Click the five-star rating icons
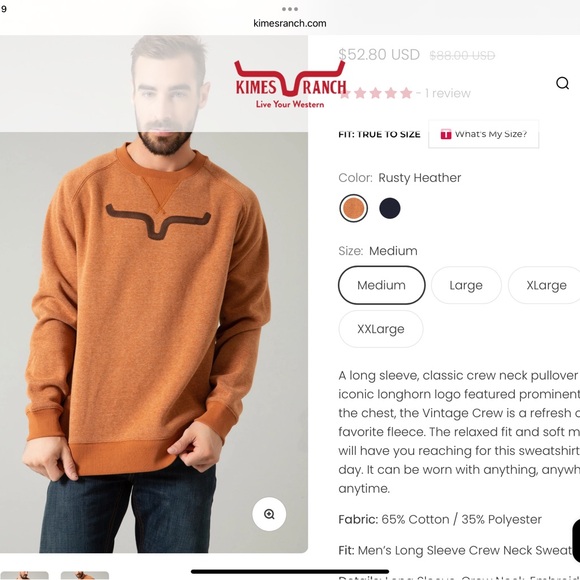Screen dimensions: 580x580 click(x=376, y=93)
